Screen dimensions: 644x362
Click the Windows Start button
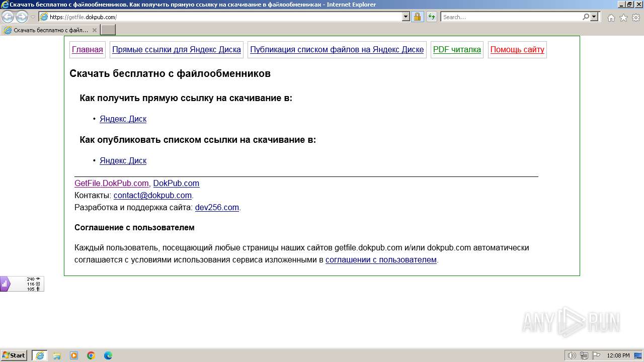[14, 355]
